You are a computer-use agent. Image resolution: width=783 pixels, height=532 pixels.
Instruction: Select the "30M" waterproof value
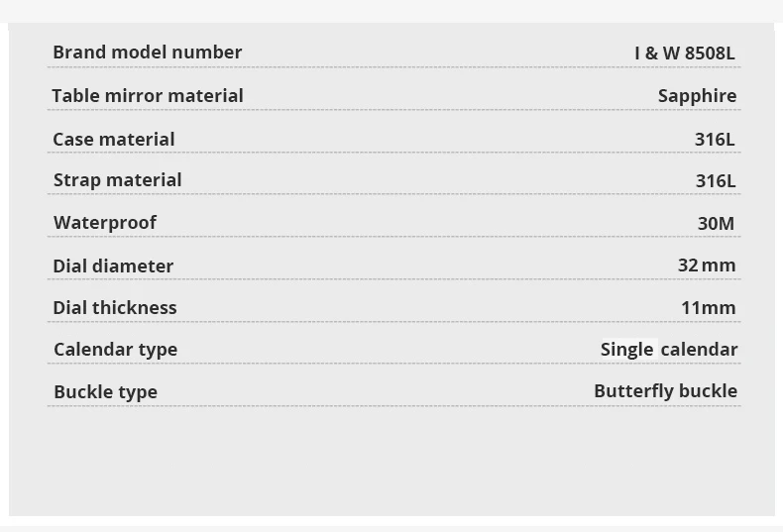click(716, 224)
